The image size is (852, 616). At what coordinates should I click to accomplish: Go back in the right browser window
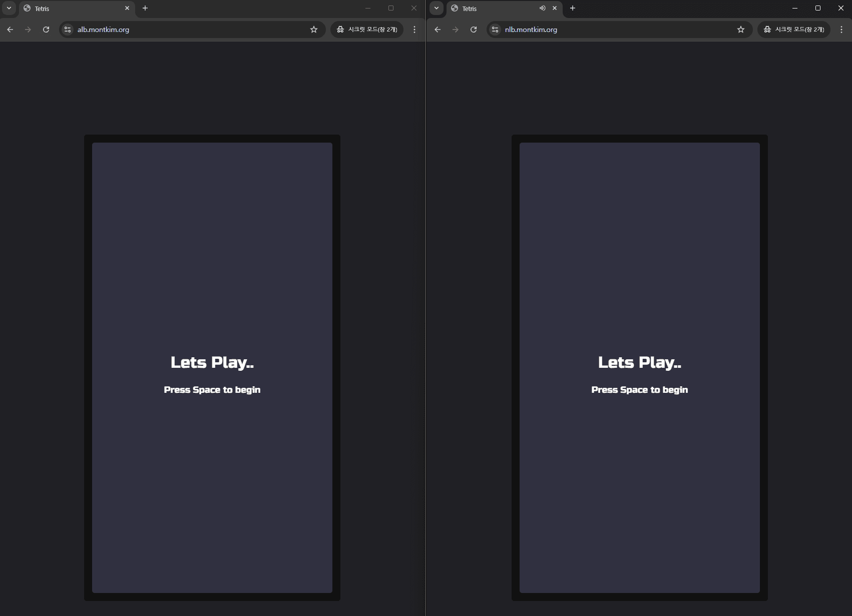438,30
